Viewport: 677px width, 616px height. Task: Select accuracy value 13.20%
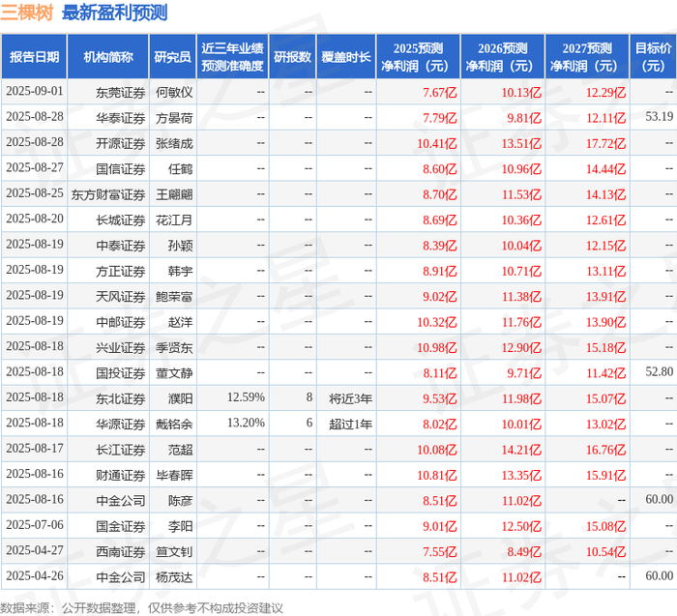coord(246,423)
